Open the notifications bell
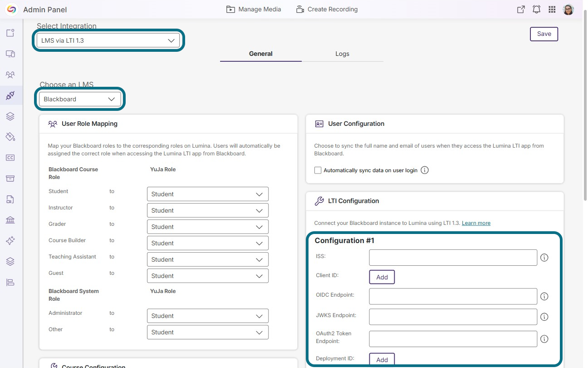This screenshot has width=588, height=368. tap(536, 10)
